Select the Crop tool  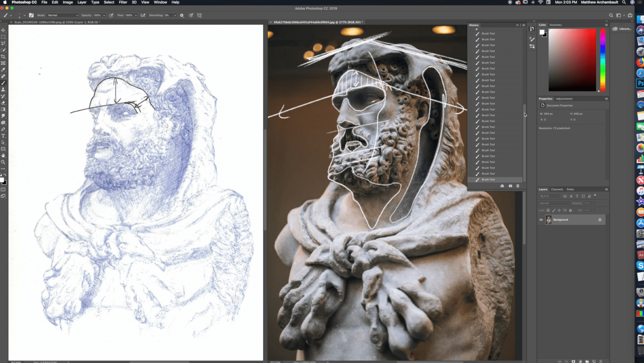pos(3,57)
